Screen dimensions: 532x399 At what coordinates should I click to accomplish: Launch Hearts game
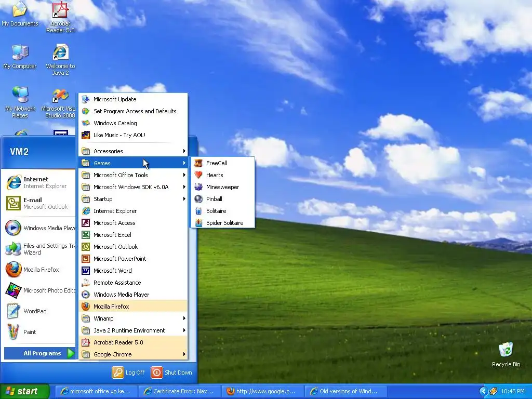coord(222,175)
